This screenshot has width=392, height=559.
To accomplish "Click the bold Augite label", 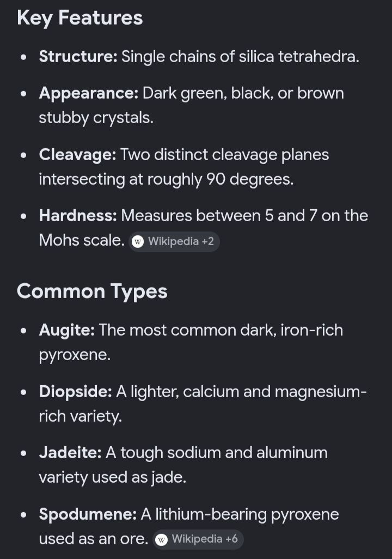I will [67, 331].
